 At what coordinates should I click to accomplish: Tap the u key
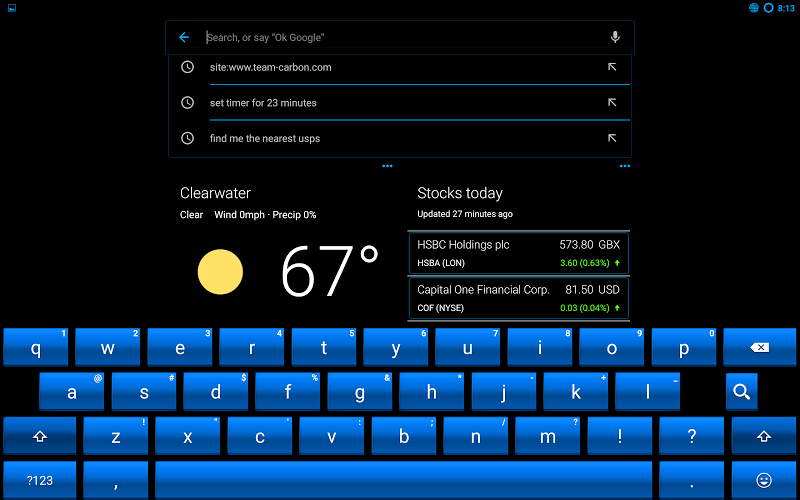[x=468, y=347]
